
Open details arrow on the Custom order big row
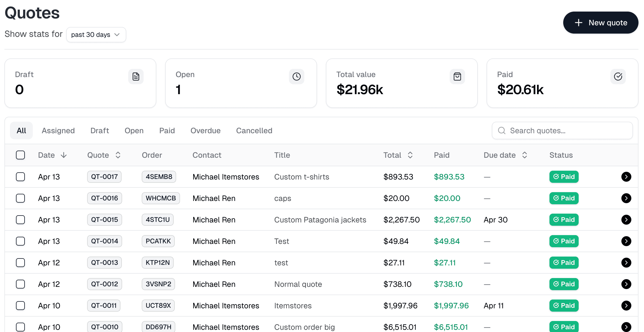tap(626, 327)
